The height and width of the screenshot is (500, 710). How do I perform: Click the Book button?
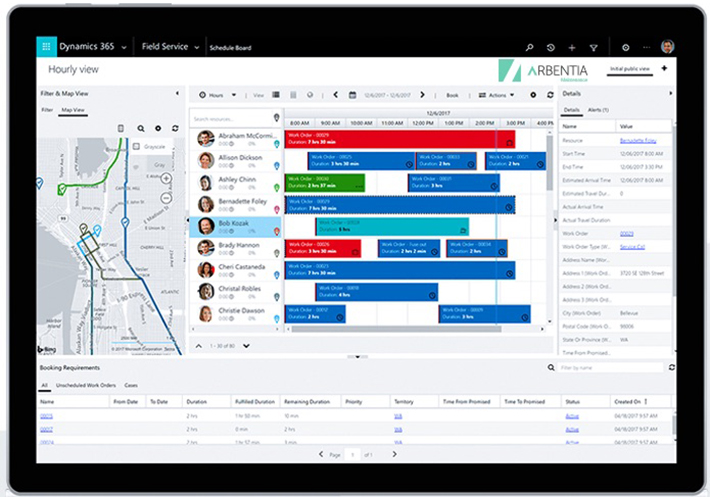[452, 95]
